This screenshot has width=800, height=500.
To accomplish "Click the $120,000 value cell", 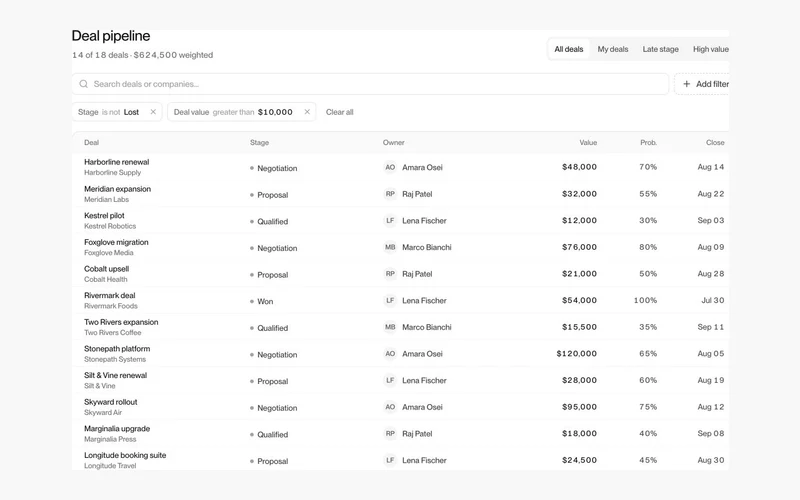I will (577, 354).
